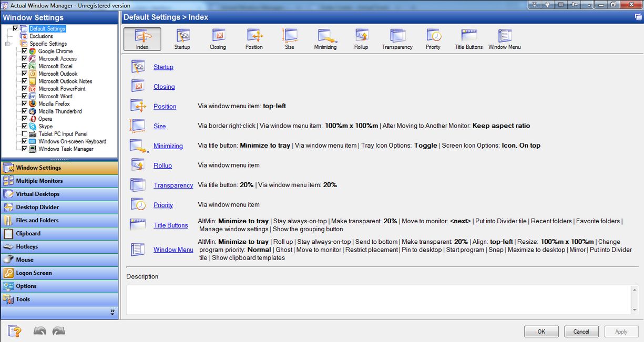Select the Minimizing icon on the toolbar

(x=325, y=38)
